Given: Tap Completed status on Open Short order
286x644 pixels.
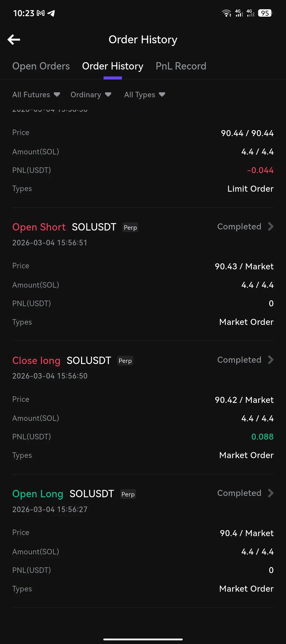Looking at the screenshot, I should pyautogui.click(x=239, y=227).
